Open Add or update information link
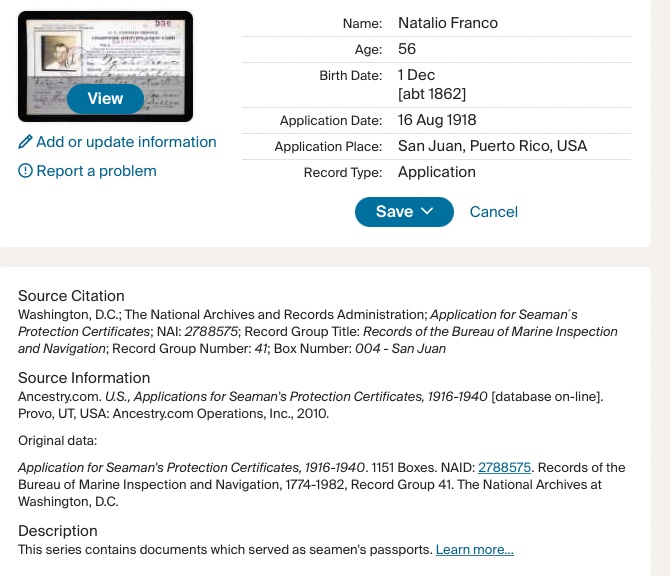 (126, 142)
